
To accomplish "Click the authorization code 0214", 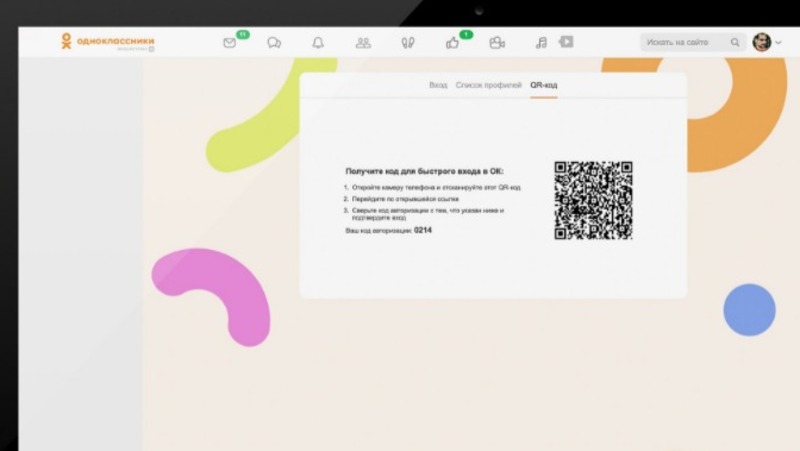I will (x=423, y=230).
